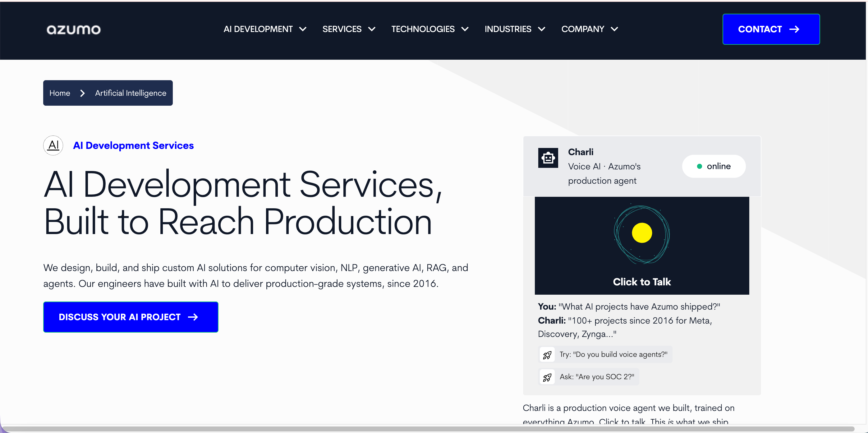Click the blue "AI Development Services" label
This screenshot has width=868, height=433.
tap(133, 145)
